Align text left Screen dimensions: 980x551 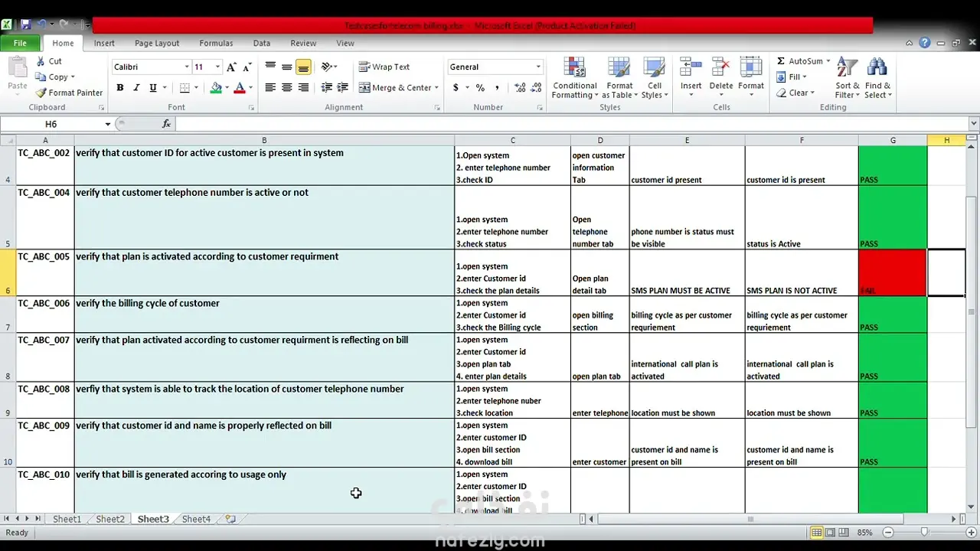pos(270,88)
